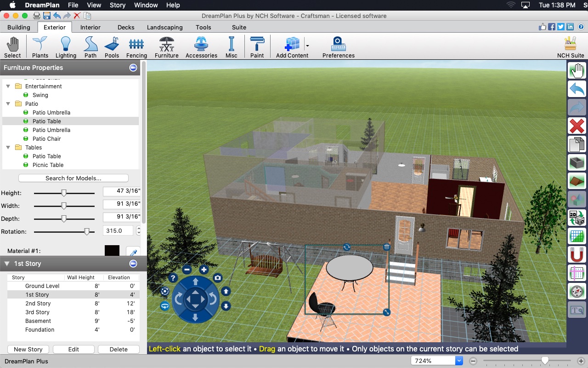Toggle the green grid display button
The image size is (588, 368).
pos(577,236)
